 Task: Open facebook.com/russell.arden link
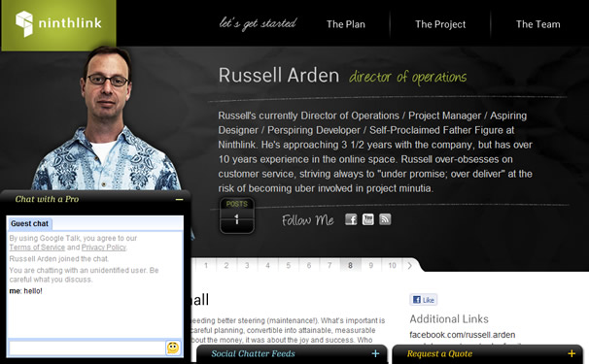point(462,335)
